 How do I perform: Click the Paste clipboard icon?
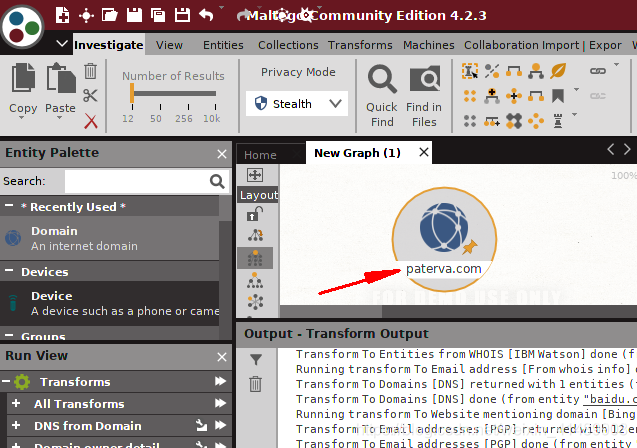(x=61, y=78)
